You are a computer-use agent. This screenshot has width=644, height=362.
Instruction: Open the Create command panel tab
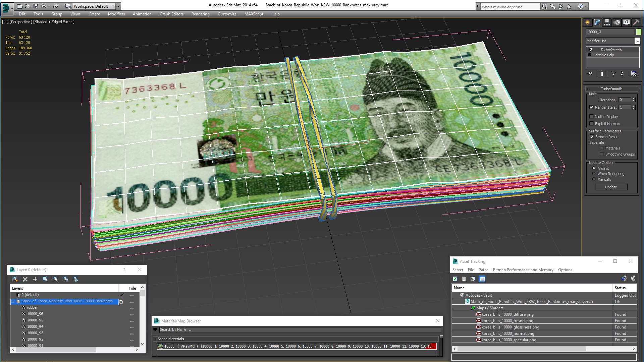click(x=588, y=22)
